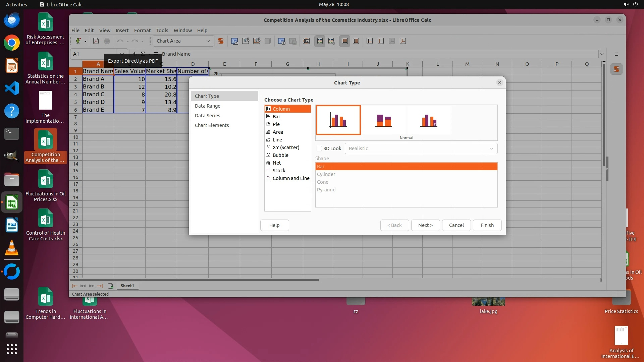Go to Data Series wizard step

click(x=207, y=116)
